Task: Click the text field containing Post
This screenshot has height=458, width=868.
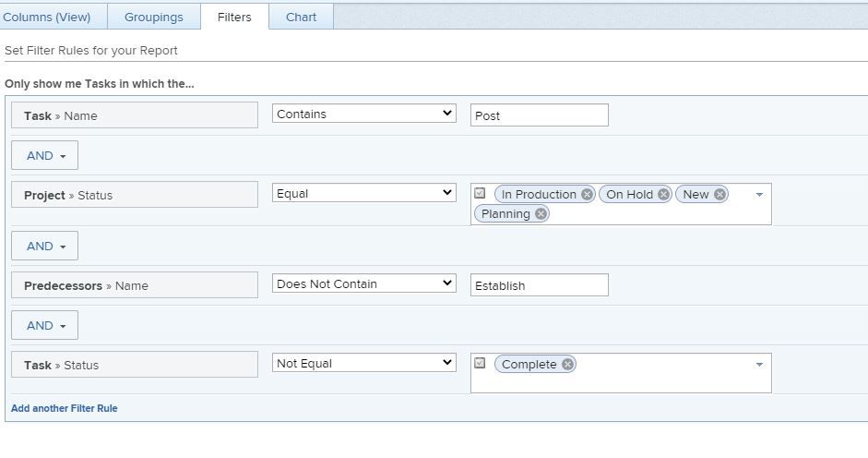Action: (539, 115)
